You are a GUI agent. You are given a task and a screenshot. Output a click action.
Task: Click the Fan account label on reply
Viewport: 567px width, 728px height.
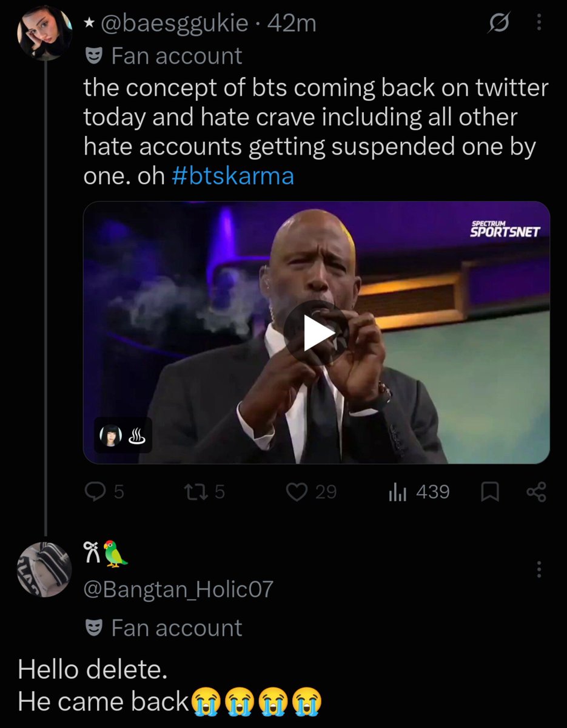176,628
